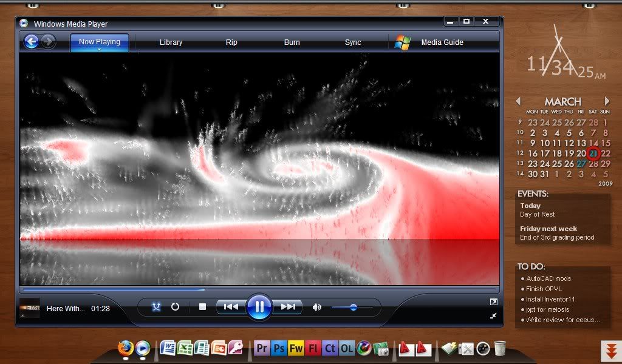Mute the player volume

(316, 308)
